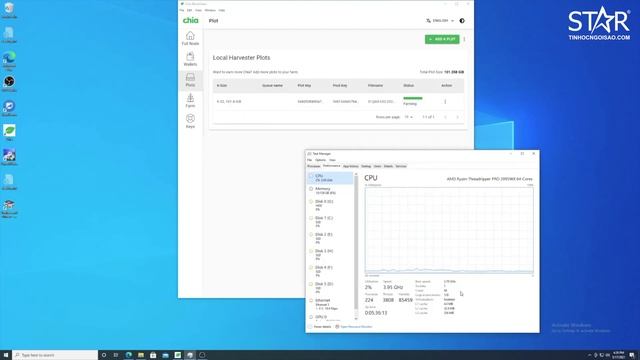Screen dimensions: 640x360
Task: Open Edit menu in Chia window
Action: click(x=189, y=10)
